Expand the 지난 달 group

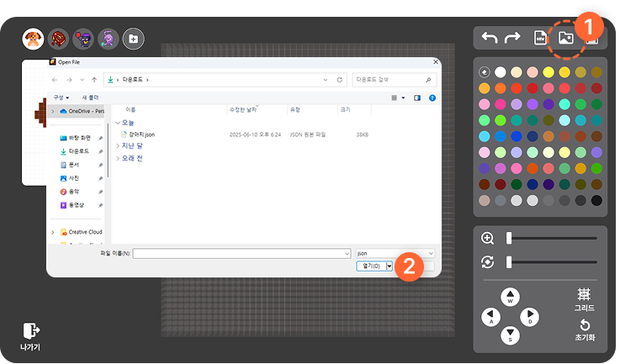[118, 146]
